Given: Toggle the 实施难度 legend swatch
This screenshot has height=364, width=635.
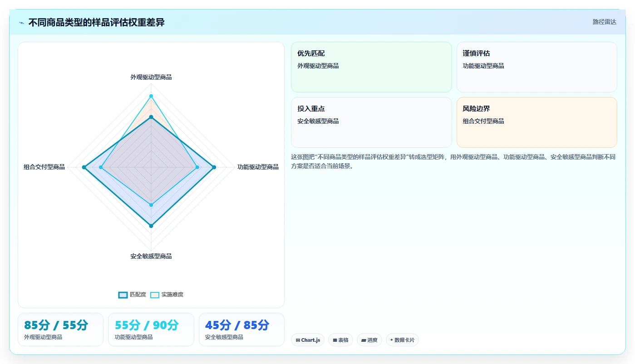Looking at the screenshot, I should point(155,295).
